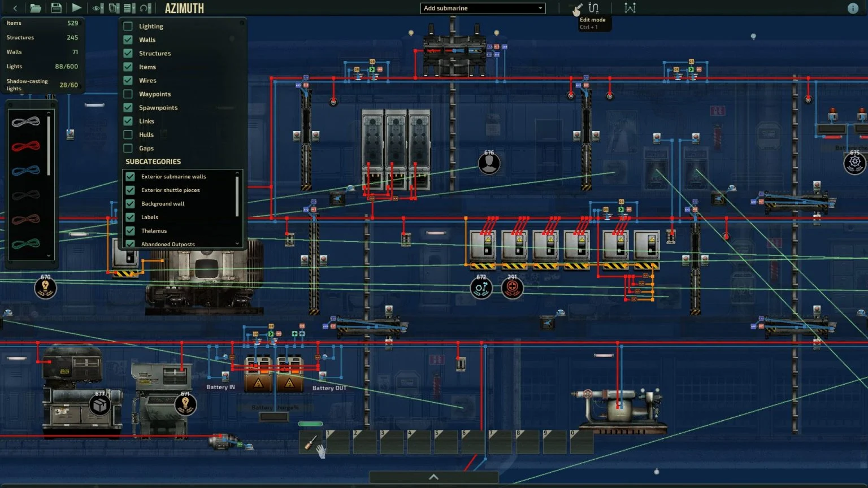Open the info panel via the i icon
Image resolution: width=868 pixels, height=488 pixels.
(854, 8)
